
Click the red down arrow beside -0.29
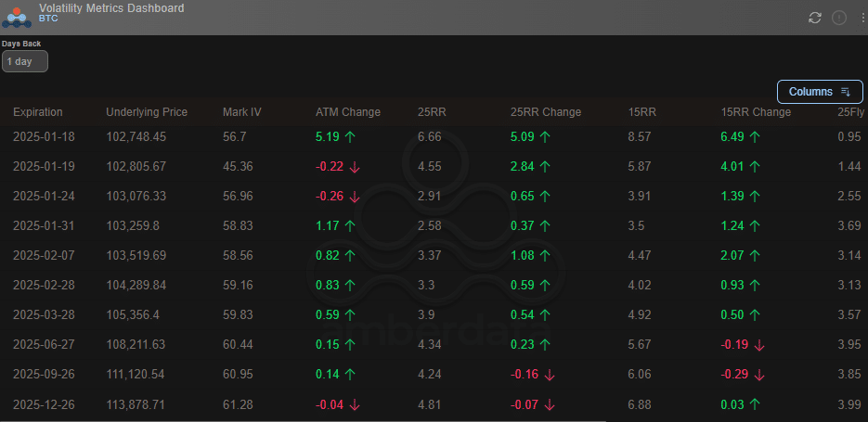(759, 375)
